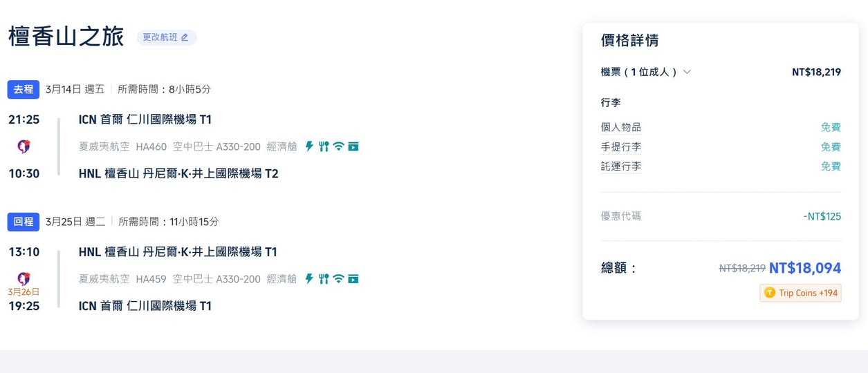Click the meal icon for flight HA460
The image size is (868, 373).
click(323, 146)
